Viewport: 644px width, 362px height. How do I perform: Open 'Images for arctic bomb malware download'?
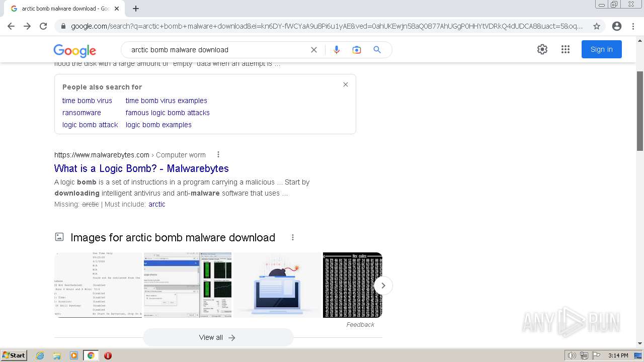[x=173, y=237]
